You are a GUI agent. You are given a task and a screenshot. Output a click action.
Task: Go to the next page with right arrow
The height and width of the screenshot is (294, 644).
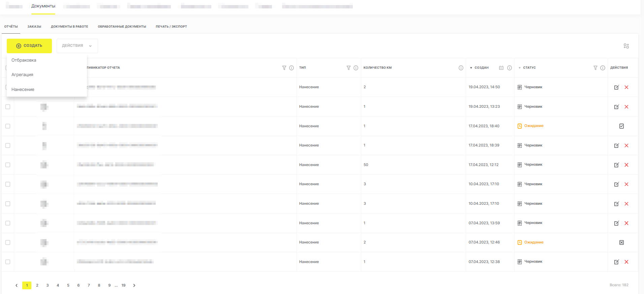[134, 285]
